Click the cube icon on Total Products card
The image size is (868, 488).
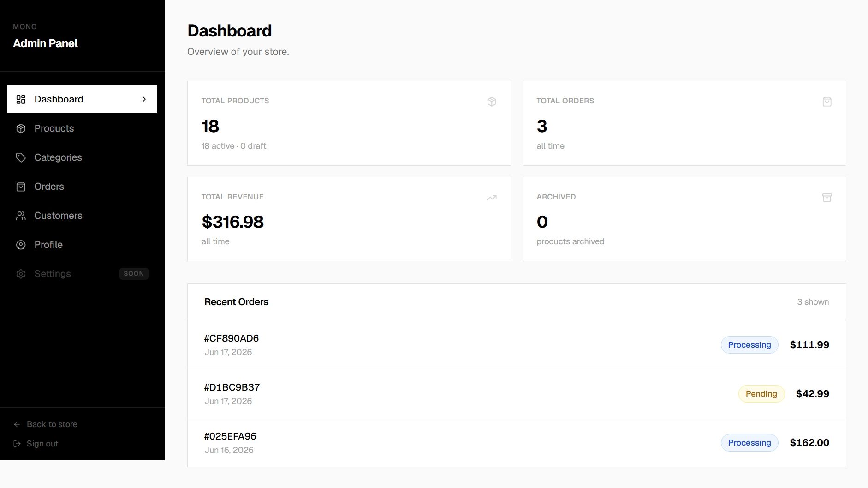tap(492, 102)
